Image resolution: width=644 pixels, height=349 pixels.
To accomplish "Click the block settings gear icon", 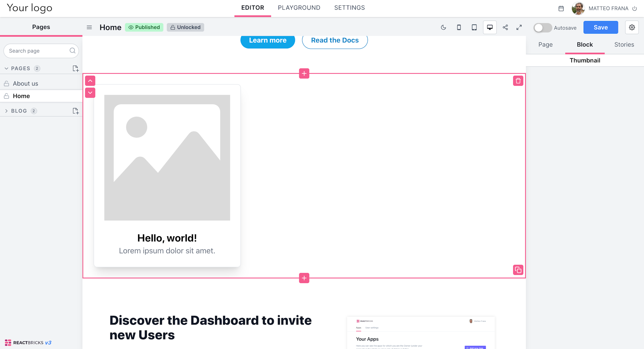I will click(x=632, y=27).
